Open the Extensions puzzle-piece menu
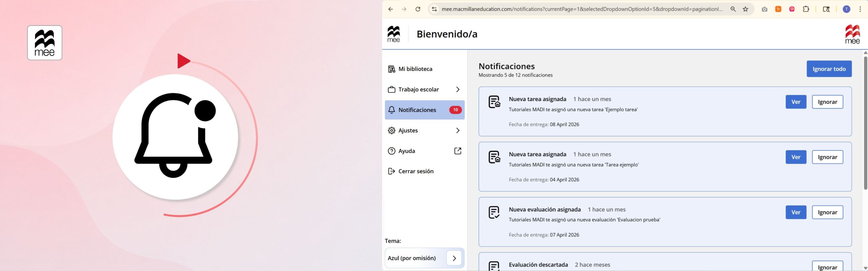Viewport: 868px width, 271px height. coord(806,9)
